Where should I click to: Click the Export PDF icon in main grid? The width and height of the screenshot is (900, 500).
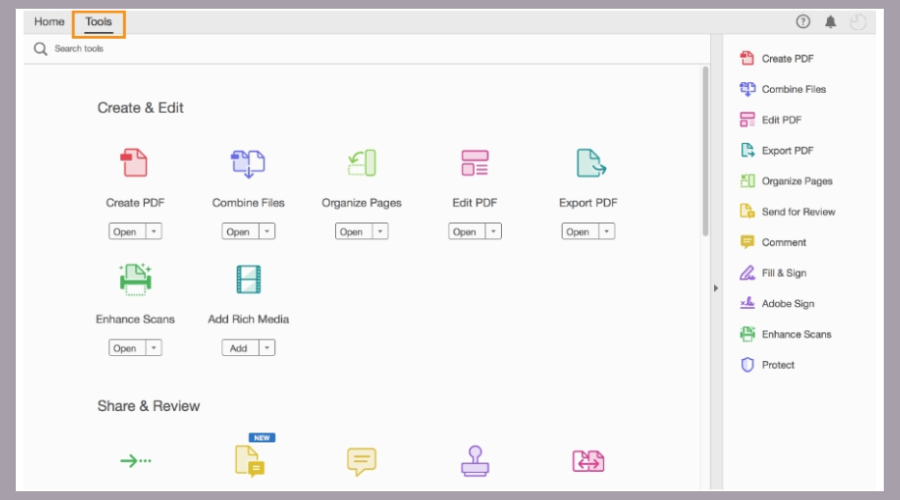[591, 163]
